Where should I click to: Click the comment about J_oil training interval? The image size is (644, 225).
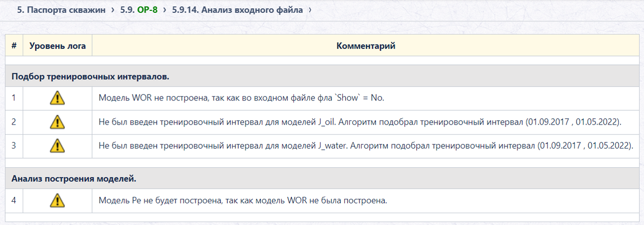359,122
